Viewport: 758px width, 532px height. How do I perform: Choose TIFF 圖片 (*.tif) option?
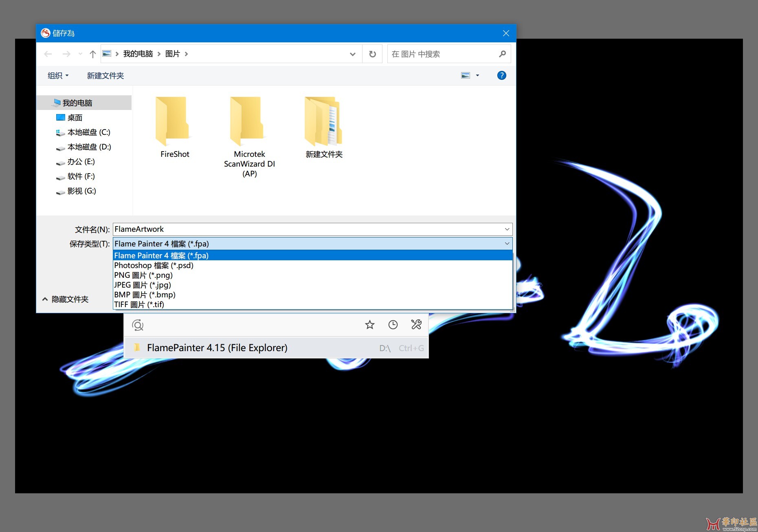coord(312,304)
